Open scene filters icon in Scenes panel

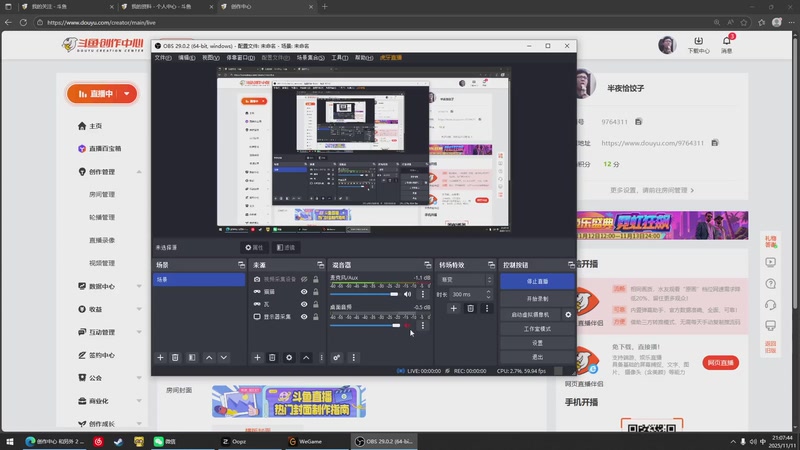point(192,358)
